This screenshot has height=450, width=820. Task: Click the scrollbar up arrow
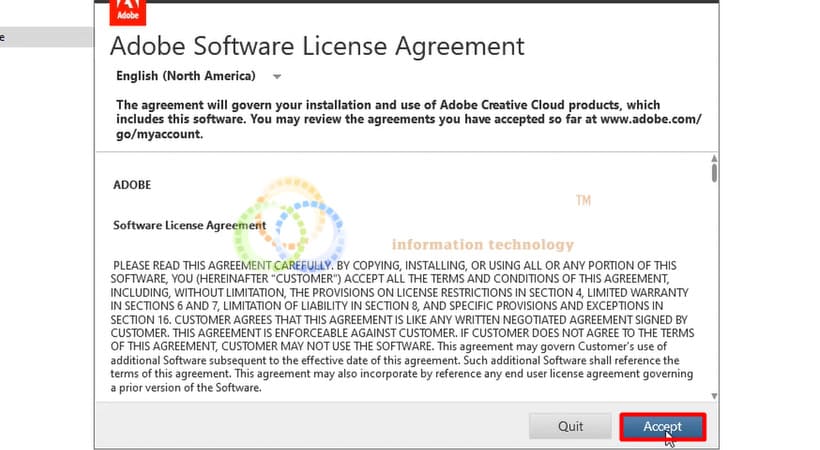(x=714, y=158)
